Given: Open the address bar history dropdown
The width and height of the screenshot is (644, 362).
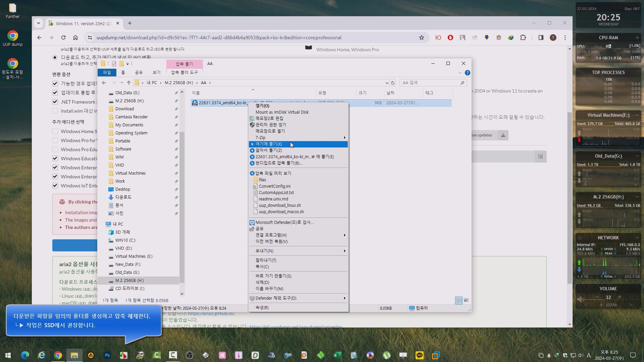Looking at the screenshot, I should pos(387,83).
